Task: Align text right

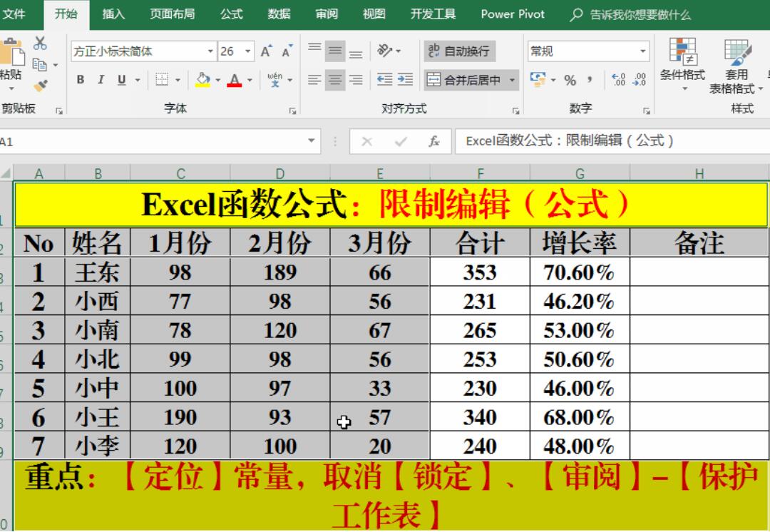Action: point(356,80)
